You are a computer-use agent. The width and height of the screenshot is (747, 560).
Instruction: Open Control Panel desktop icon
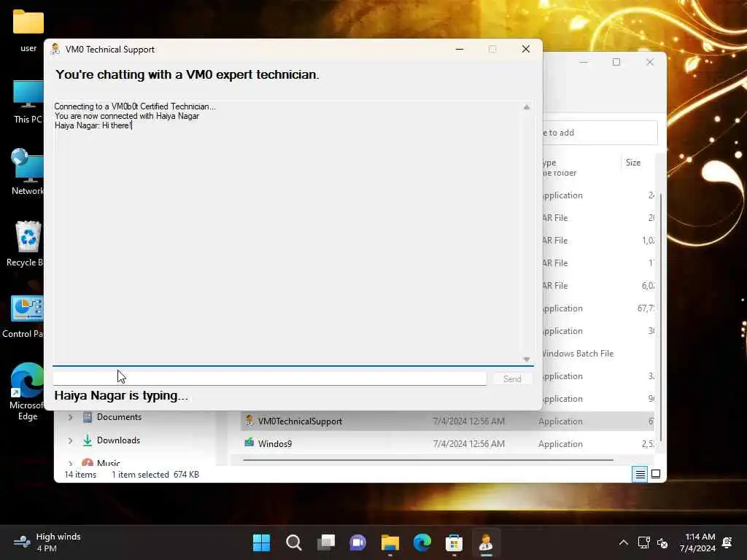tap(24, 316)
